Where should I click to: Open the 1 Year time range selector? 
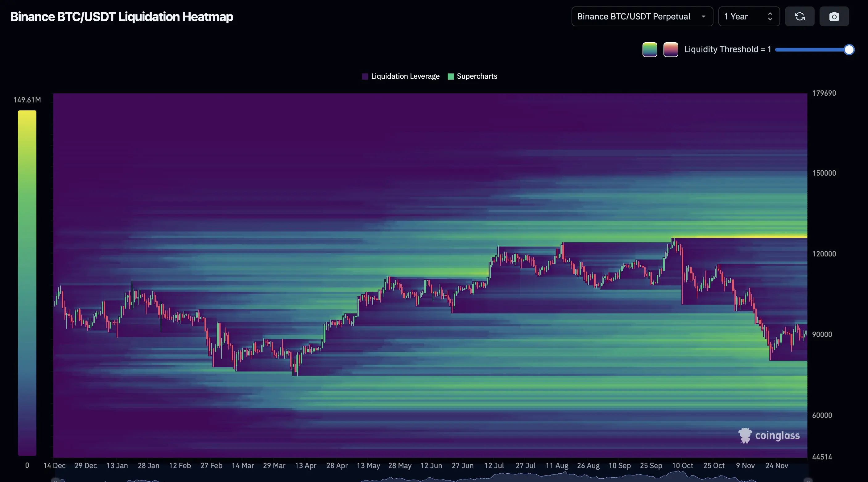(x=741, y=17)
